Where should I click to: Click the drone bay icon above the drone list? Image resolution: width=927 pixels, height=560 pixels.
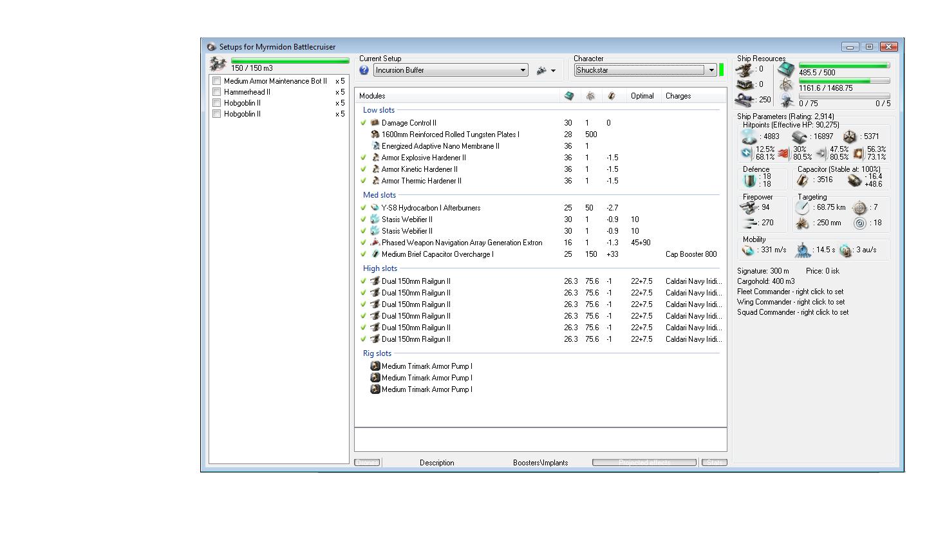click(218, 64)
